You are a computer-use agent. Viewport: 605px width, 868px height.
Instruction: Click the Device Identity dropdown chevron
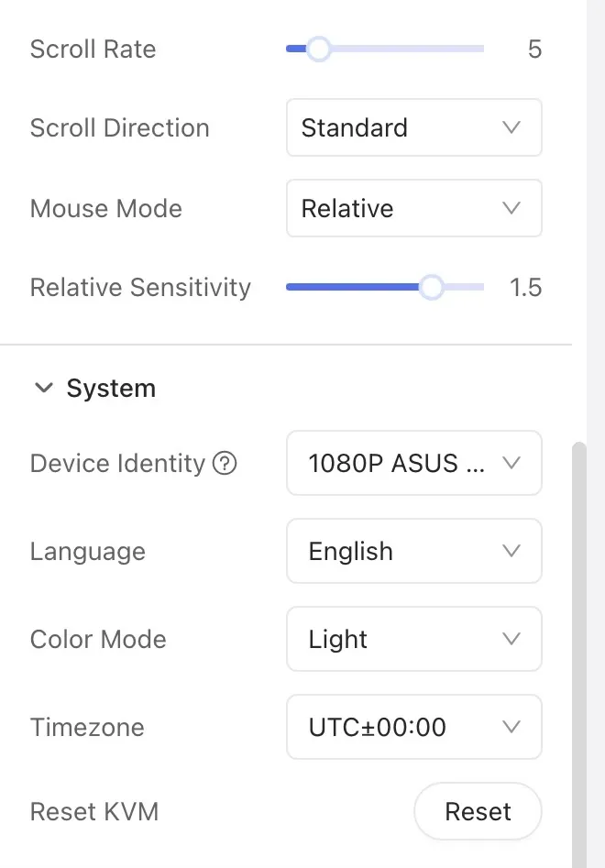coord(511,464)
